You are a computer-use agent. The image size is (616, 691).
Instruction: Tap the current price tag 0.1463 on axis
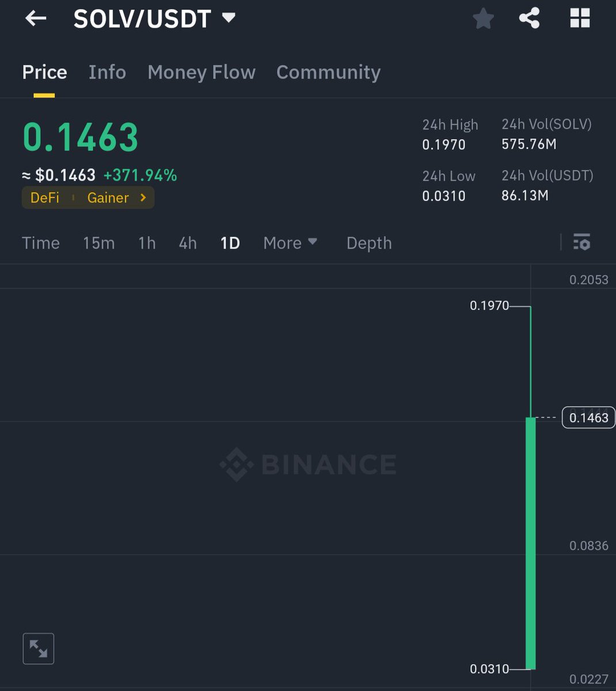[588, 417]
